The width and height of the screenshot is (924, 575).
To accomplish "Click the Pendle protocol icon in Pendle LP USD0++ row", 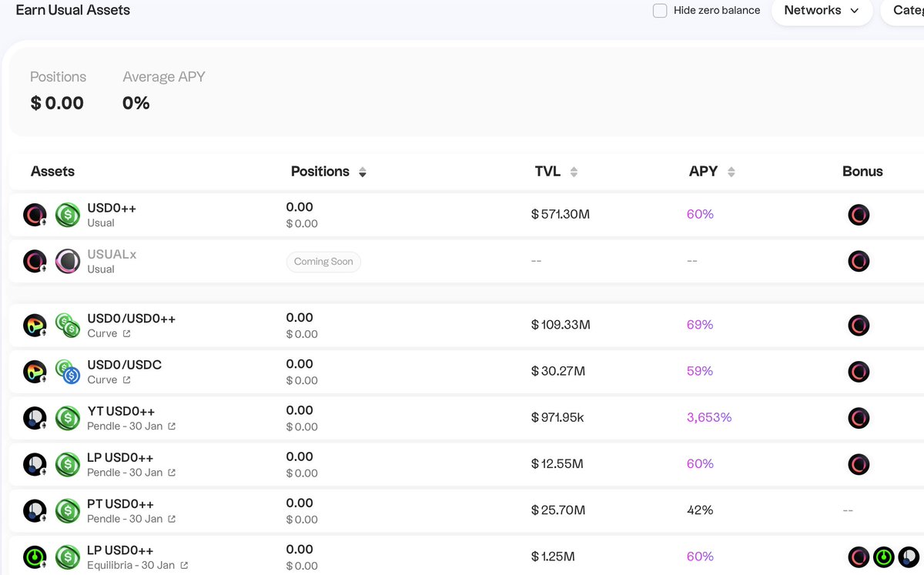I will (x=35, y=464).
